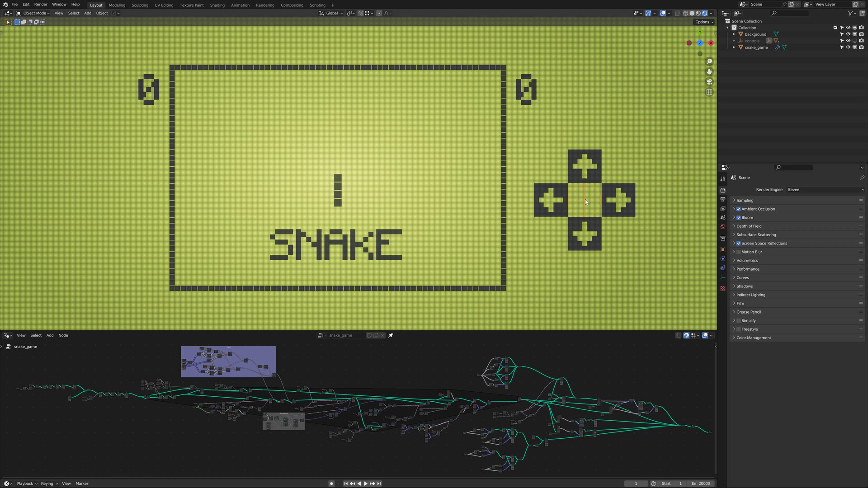The width and height of the screenshot is (868, 488).
Task: Switch viewport to Rendered shading mode
Action: (x=704, y=13)
